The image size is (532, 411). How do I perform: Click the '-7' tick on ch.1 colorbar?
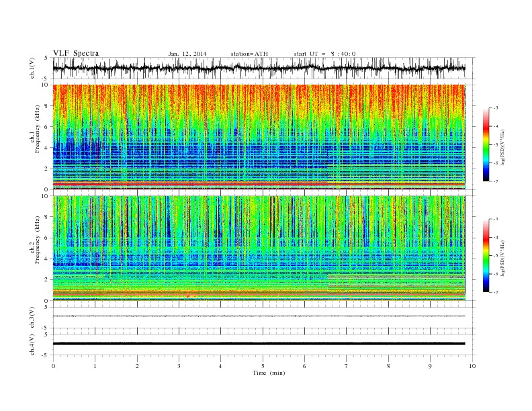495,181
